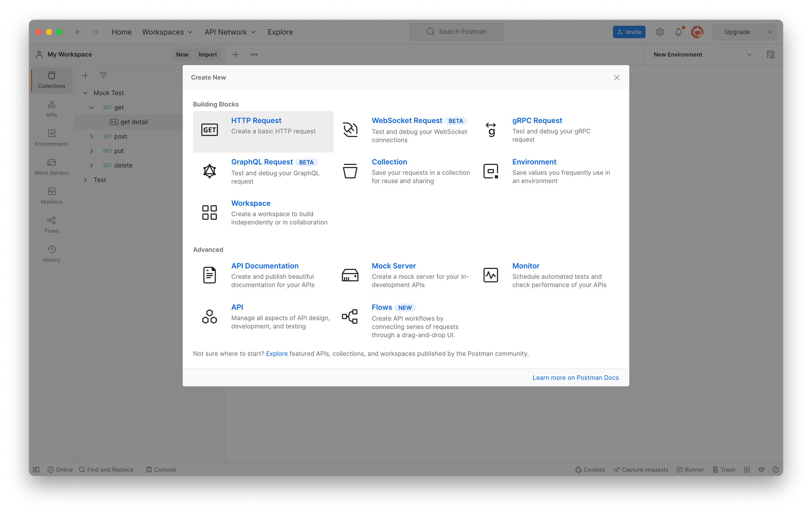The image size is (812, 514).
Task: Click the Monitor waveform icon in dialog
Action: [x=490, y=275]
